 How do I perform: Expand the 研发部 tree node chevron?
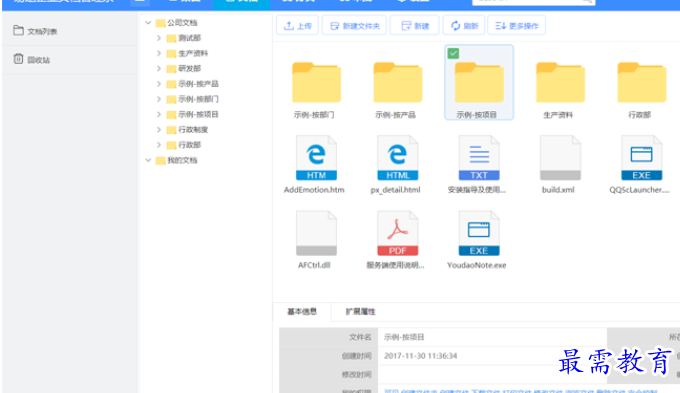click(x=159, y=69)
